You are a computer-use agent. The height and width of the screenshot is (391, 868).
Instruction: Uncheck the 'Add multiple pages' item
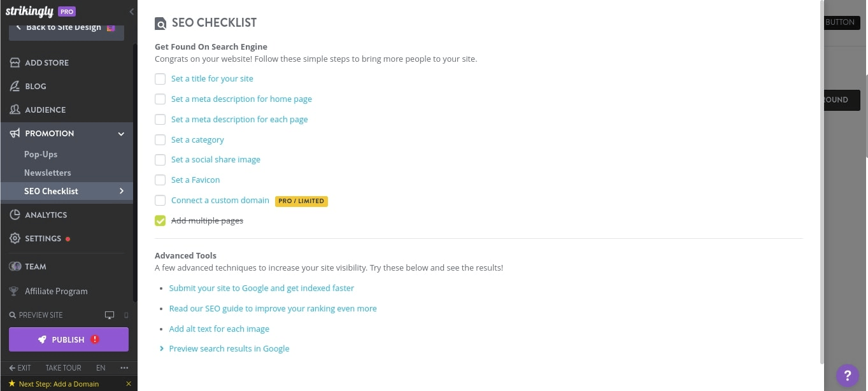(160, 220)
